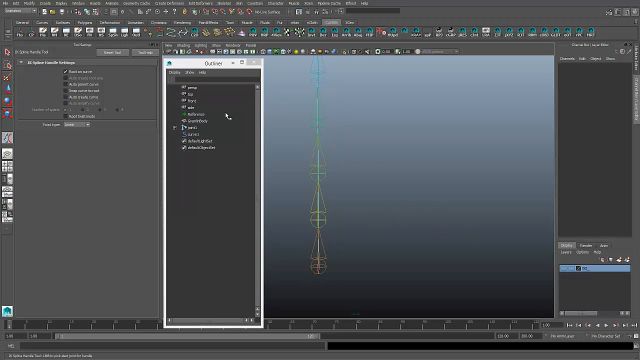Select the arrow Select tool in toolbox
640x360 pixels.
pos(7,52)
